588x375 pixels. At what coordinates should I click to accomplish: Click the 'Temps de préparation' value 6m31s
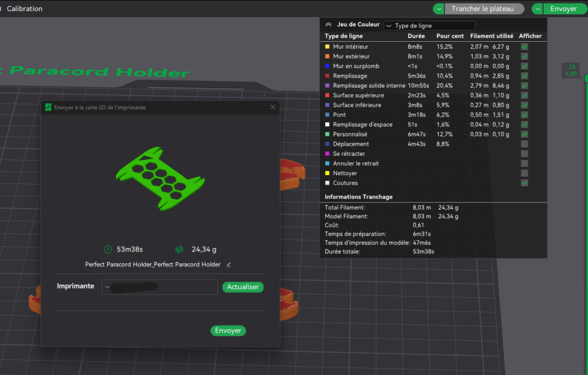[422, 234]
